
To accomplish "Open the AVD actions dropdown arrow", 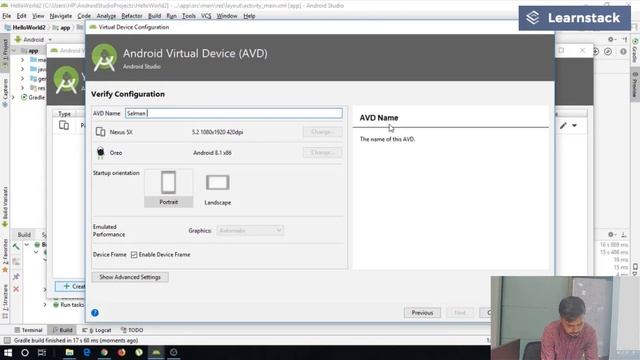I will pyautogui.click(x=574, y=126).
